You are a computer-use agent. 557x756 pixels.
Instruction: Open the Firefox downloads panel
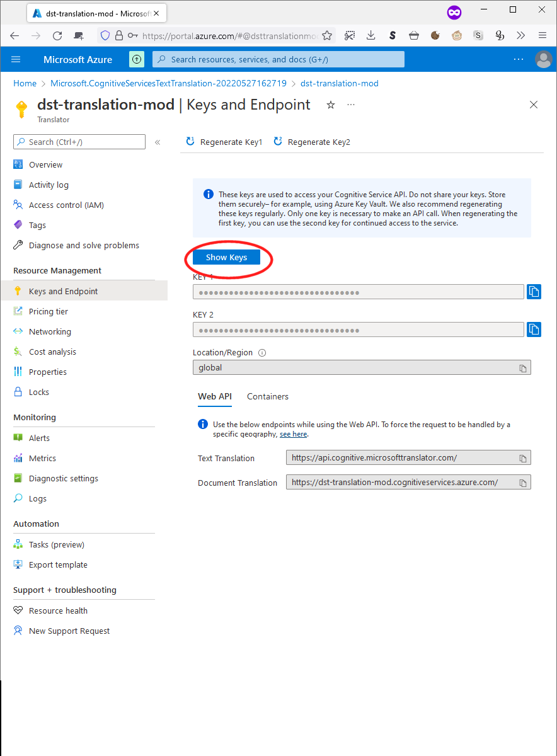point(371,36)
